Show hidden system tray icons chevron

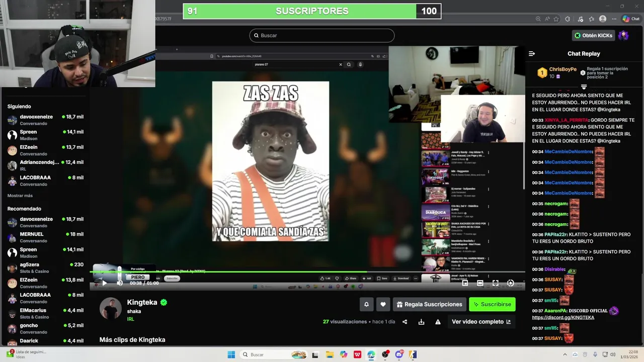click(x=565, y=354)
